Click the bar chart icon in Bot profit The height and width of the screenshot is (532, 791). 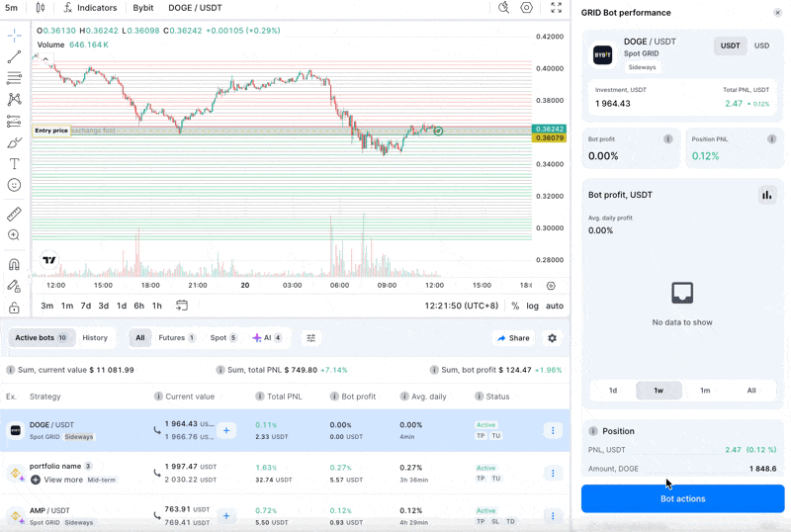766,195
